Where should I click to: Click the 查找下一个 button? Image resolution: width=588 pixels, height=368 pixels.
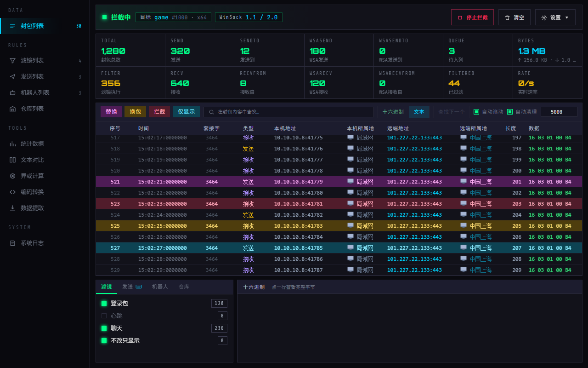tap(451, 112)
